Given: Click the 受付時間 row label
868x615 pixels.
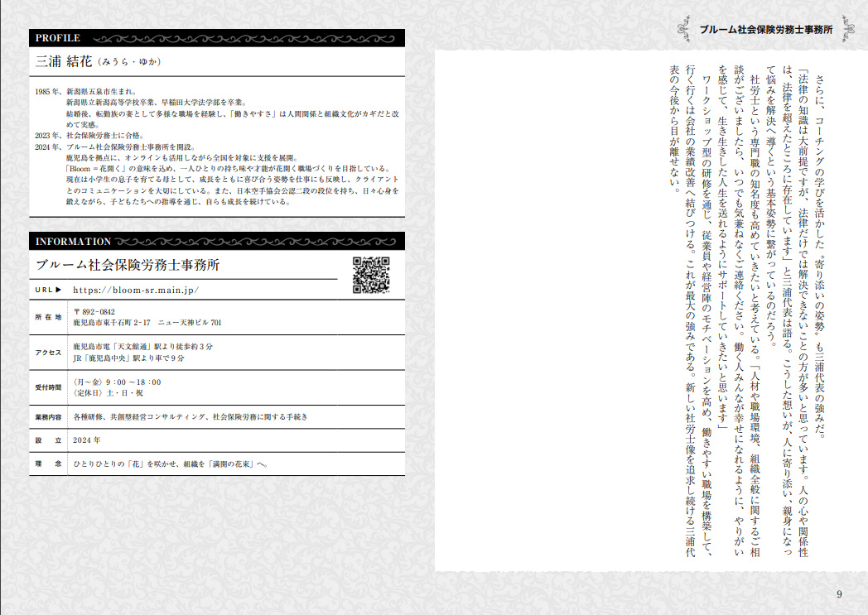Looking at the screenshot, I should (x=49, y=387).
